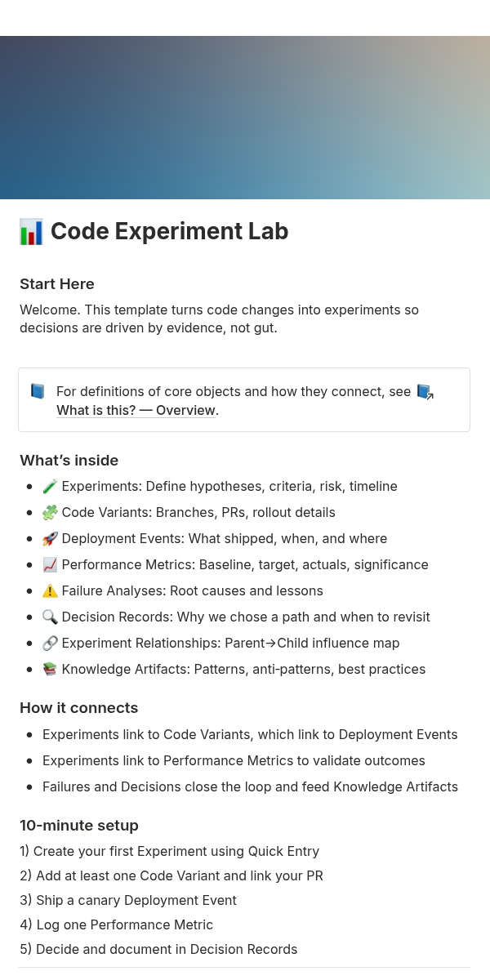Click the Code Experiment Lab title

169,232
